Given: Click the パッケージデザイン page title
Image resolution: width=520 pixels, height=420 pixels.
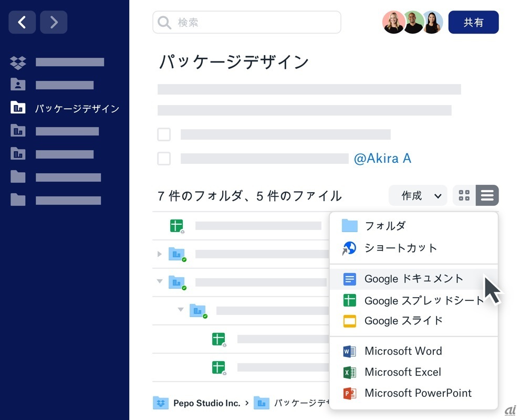Looking at the screenshot, I should click(x=234, y=62).
